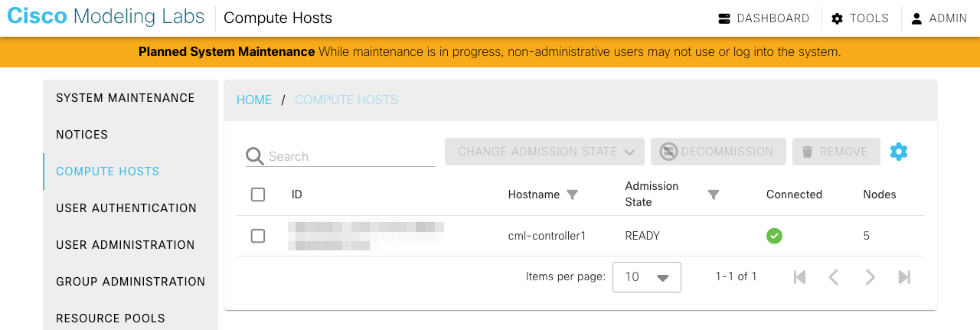Screen dimensions: 980x330
Task: Click the Cisco Modeling Labs logo
Action: tap(106, 17)
